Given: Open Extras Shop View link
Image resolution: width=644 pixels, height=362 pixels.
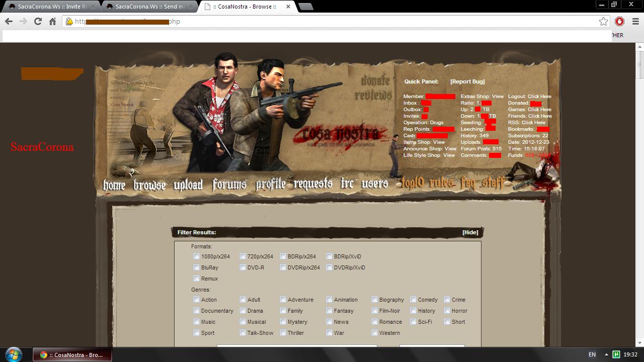Looking at the screenshot, I should click(482, 97).
